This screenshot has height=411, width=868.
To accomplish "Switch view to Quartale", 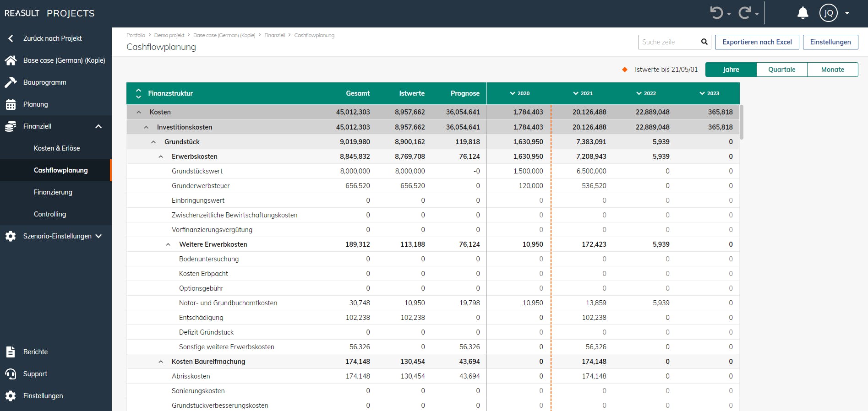I will [782, 70].
